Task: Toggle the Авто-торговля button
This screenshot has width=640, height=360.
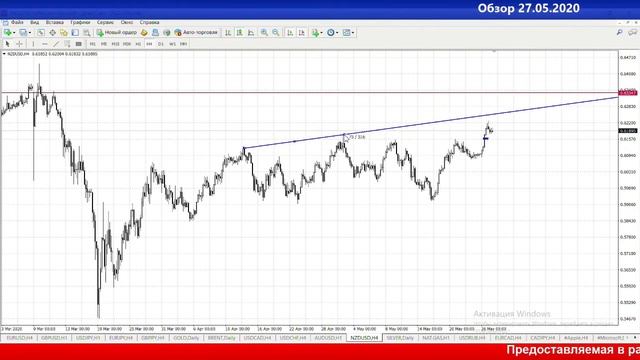Action: point(196,33)
